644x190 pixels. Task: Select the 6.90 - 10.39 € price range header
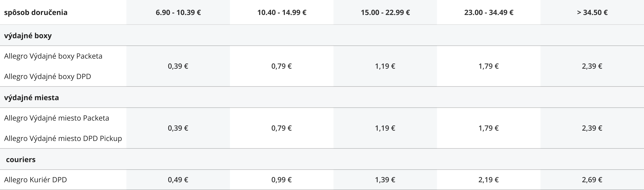pos(178,13)
